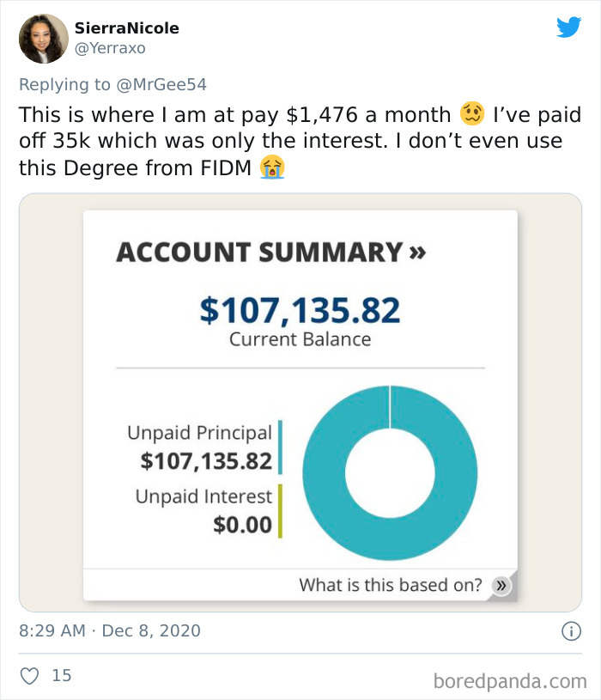
Task: Expand the Account Summary chevron
Action: tap(417, 253)
